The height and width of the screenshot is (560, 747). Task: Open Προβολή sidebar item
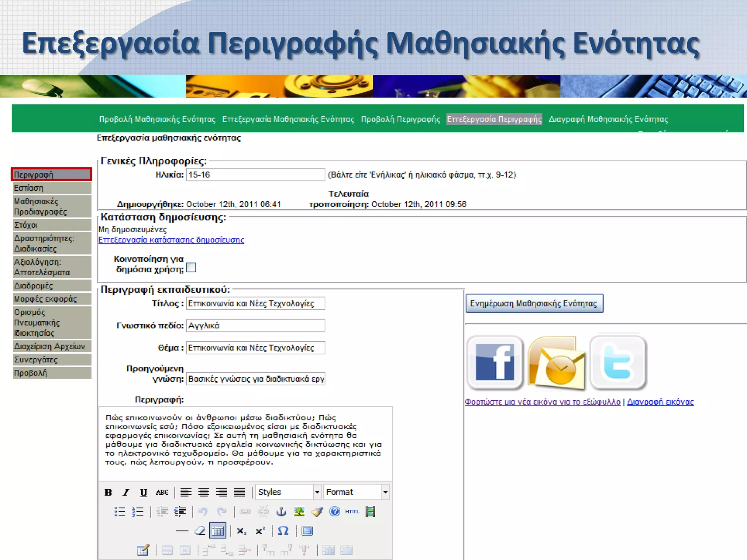pos(52,373)
